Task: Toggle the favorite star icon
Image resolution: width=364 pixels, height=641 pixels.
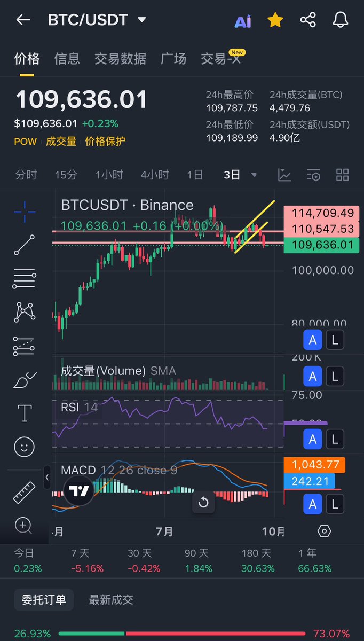Action: point(275,20)
